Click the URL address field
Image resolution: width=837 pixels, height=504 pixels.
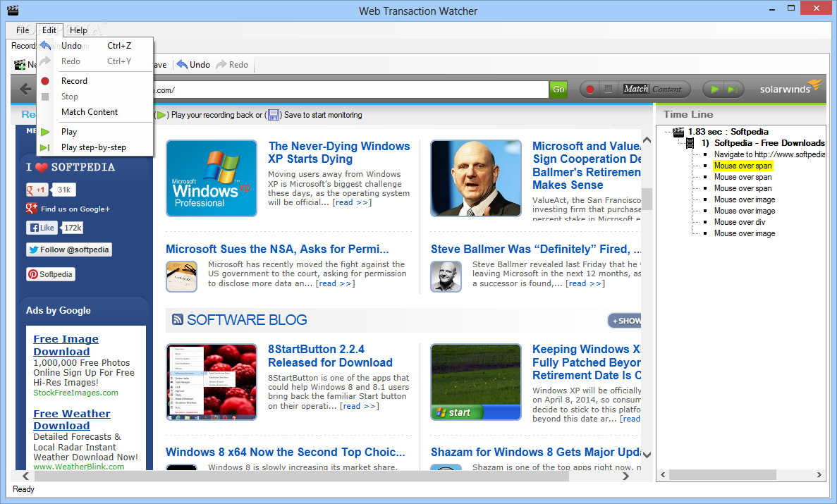pyautogui.click(x=351, y=90)
